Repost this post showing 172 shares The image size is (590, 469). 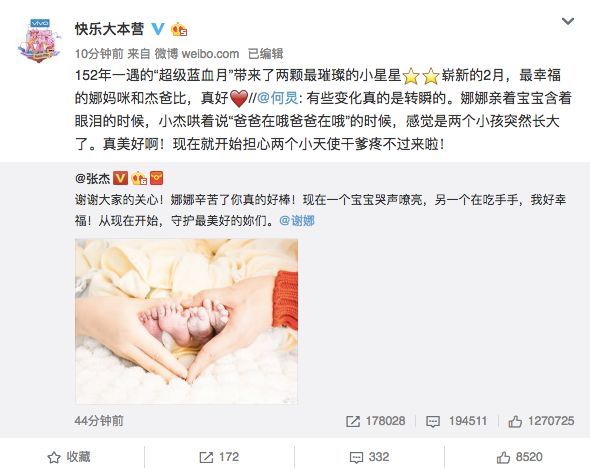coord(219,457)
